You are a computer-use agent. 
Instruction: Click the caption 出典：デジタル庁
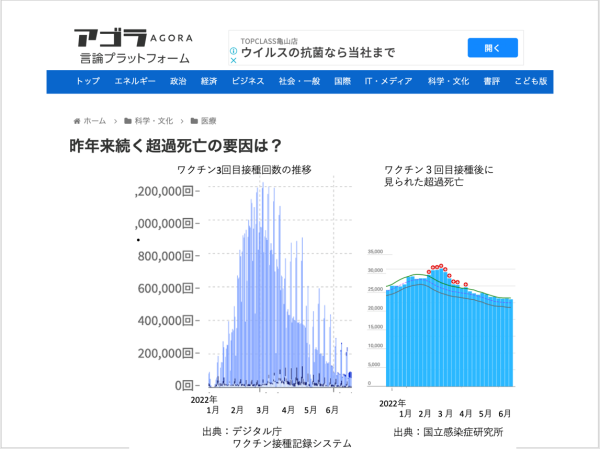[242, 431]
